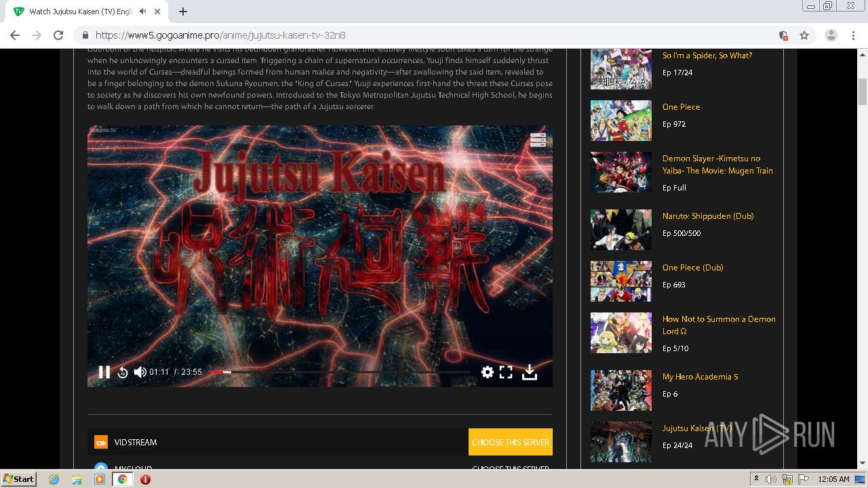Open Naruto: Shippuden (Dub) link
The image size is (868, 488).
708,216
